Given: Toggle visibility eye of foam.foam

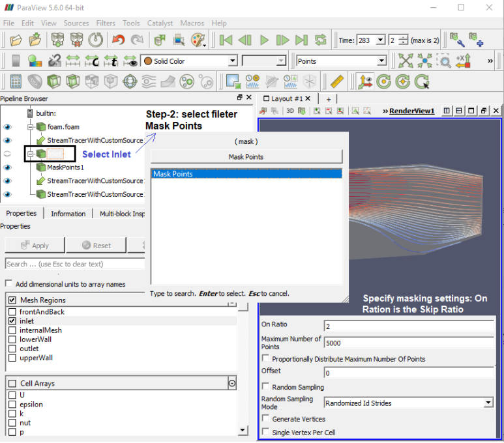Looking at the screenshot, I should tap(7, 127).
